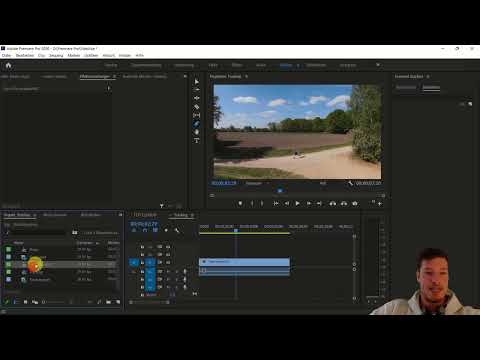Select the Type tool
The image size is (480, 360).
[197, 140]
